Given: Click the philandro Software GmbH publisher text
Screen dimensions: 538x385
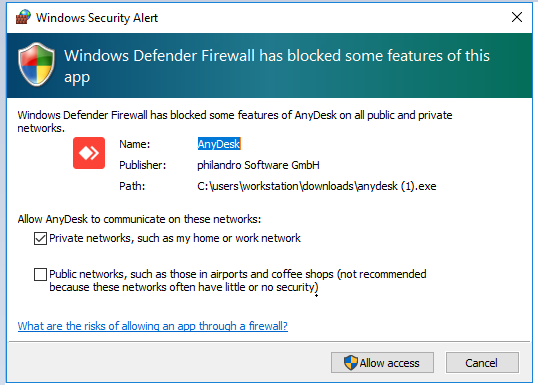Looking at the screenshot, I should (258, 165).
